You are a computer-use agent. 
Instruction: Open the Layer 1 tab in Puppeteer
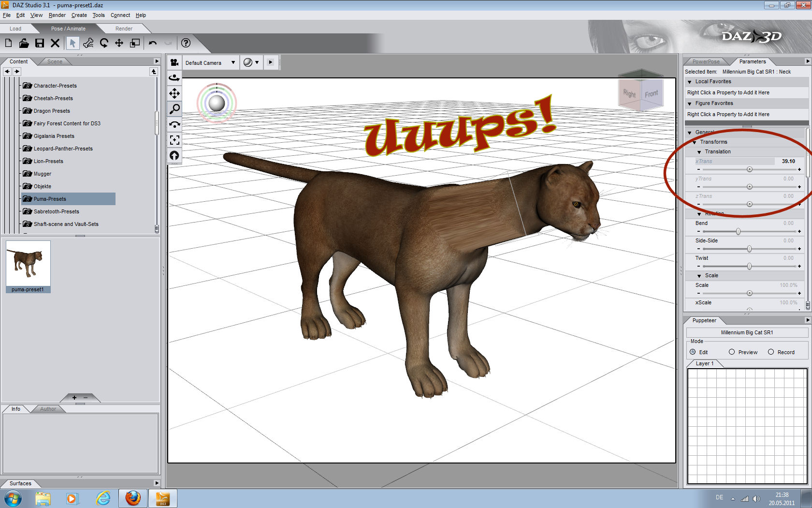pos(705,363)
